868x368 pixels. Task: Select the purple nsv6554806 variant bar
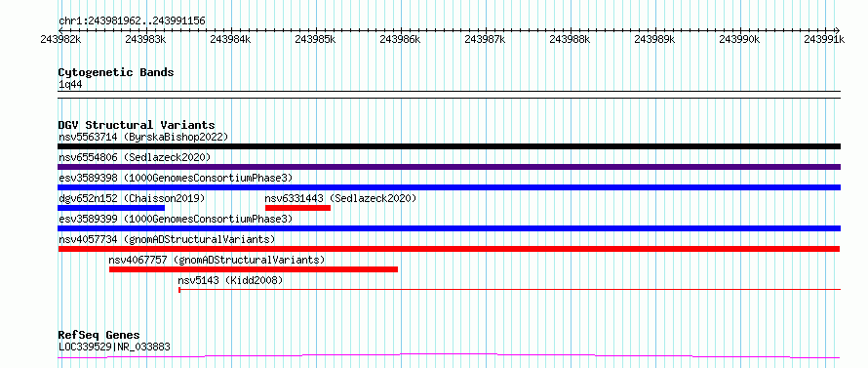(449, 167)
